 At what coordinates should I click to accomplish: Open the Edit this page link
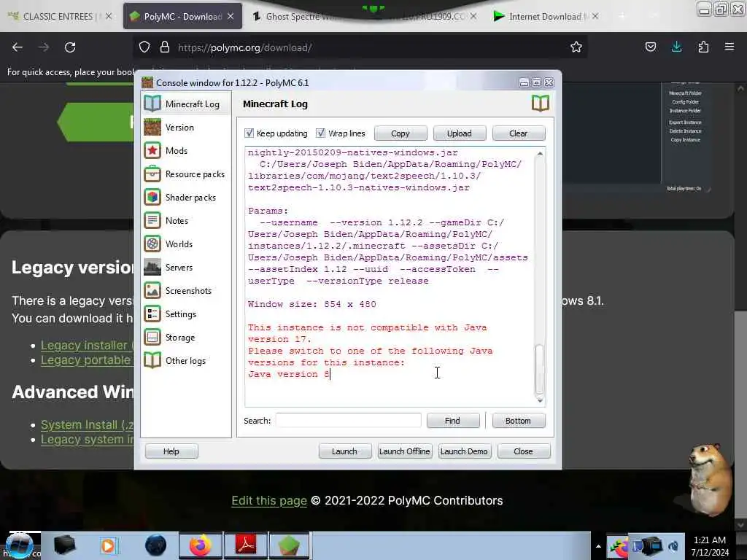269,500
